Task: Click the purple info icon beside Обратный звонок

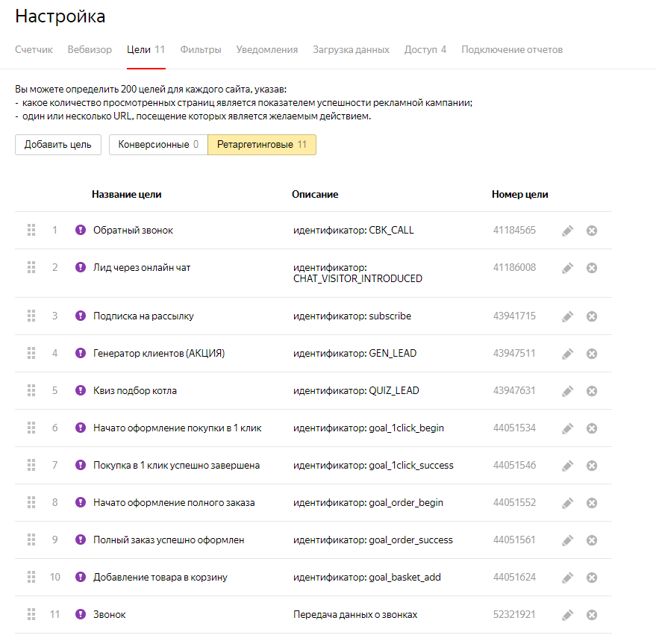Action: (81, 231)
